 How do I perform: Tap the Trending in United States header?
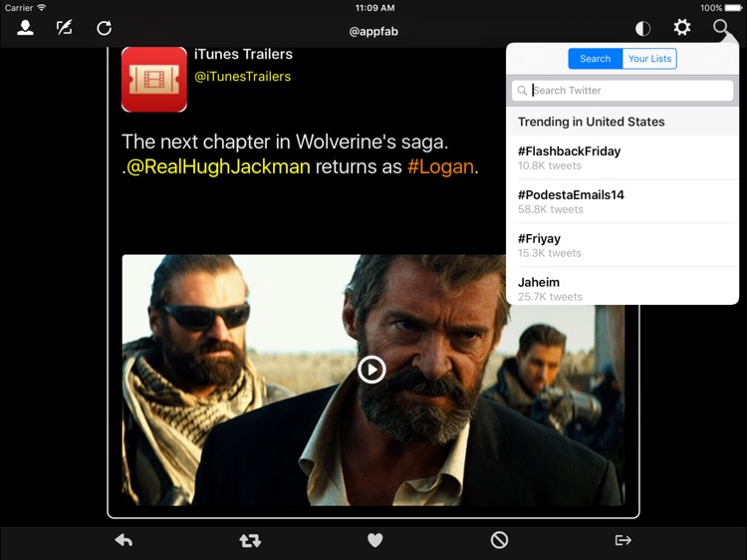592,122
